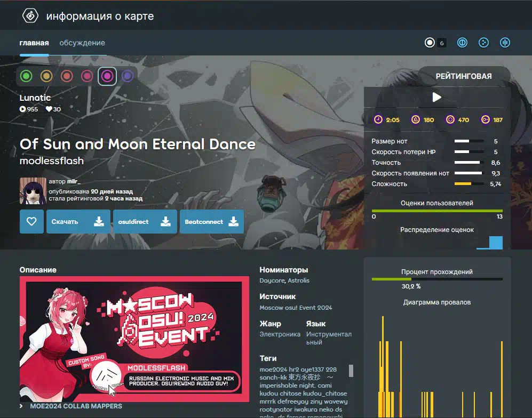Image resolution: width=532 pixels, height=418 pixels.
Task: Favourite the beatmap with the heart button
Action: click(31, 222)
